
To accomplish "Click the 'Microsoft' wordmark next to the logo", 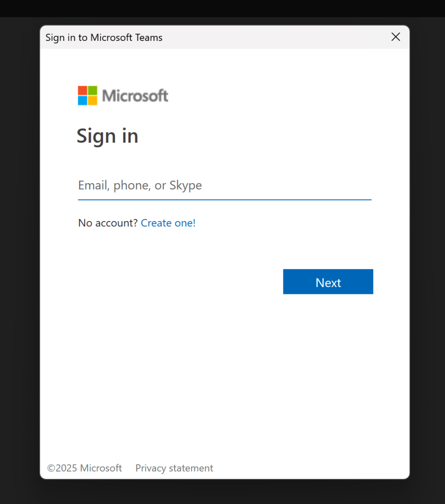I will [135, 95].
